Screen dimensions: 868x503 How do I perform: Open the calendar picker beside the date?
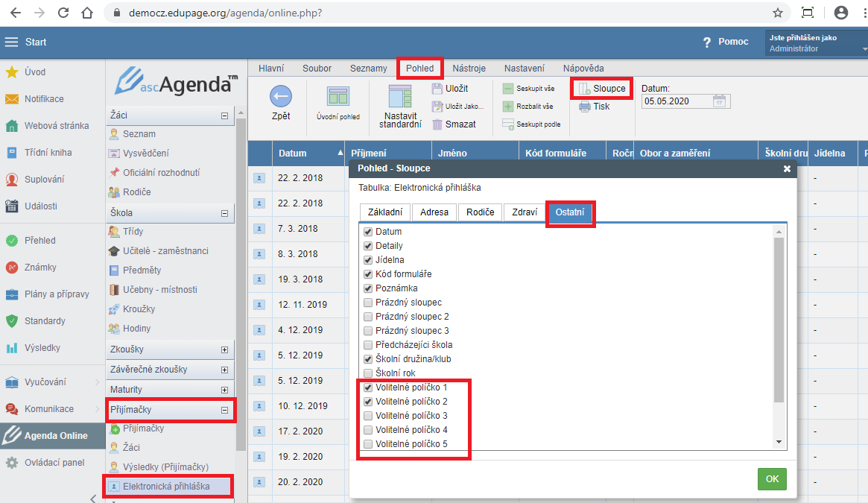[719, 101]
